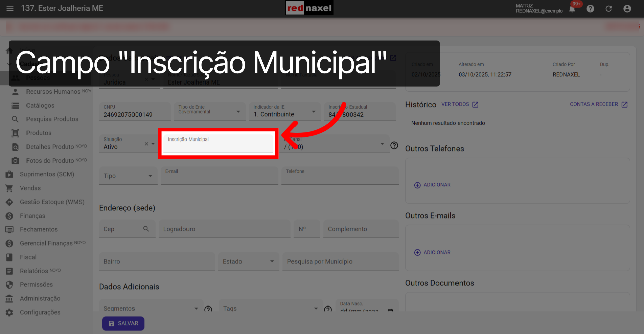
Task: Select the Gestão Estoque (WMS) icon
Action: 9,202
